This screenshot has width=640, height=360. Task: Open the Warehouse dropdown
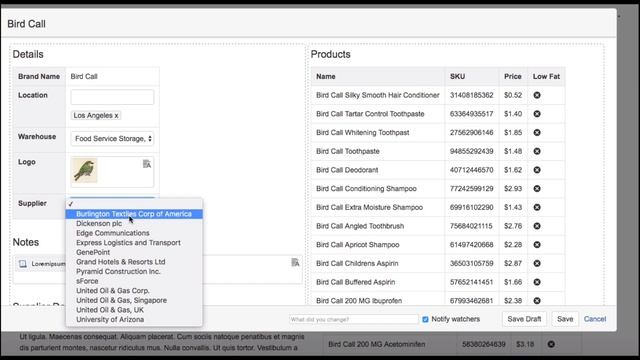(112, 139)
